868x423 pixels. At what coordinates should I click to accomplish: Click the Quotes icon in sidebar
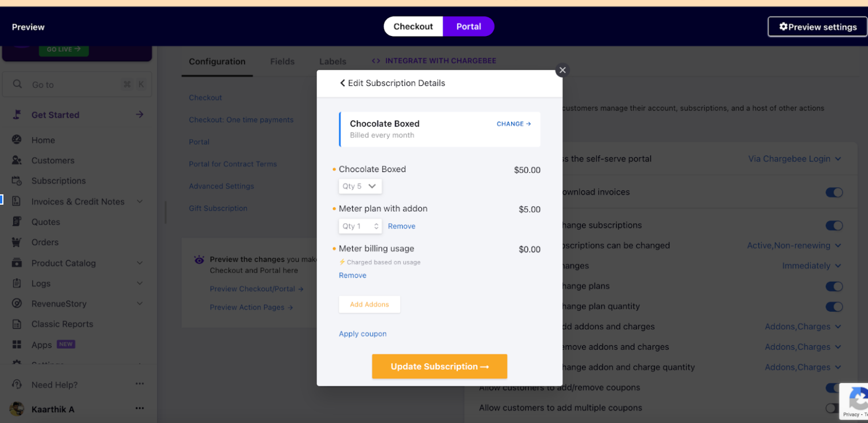(17, 222)
